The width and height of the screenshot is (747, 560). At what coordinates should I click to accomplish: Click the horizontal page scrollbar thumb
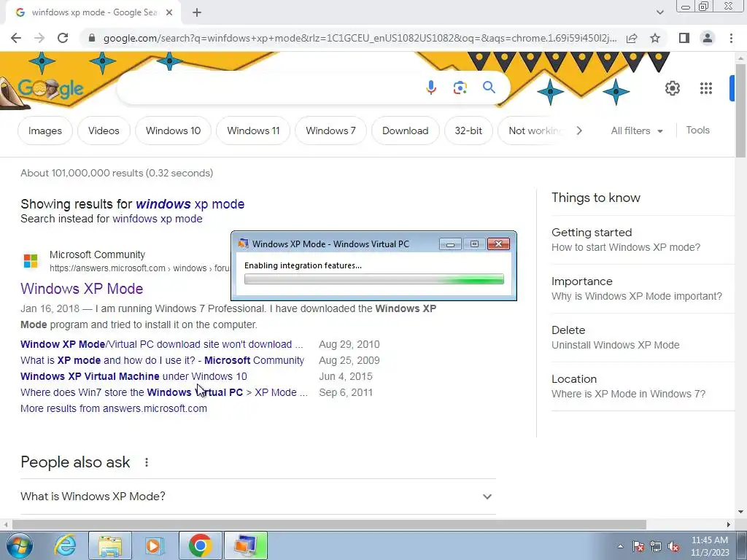pyautogui.click(x=329, y=524)
